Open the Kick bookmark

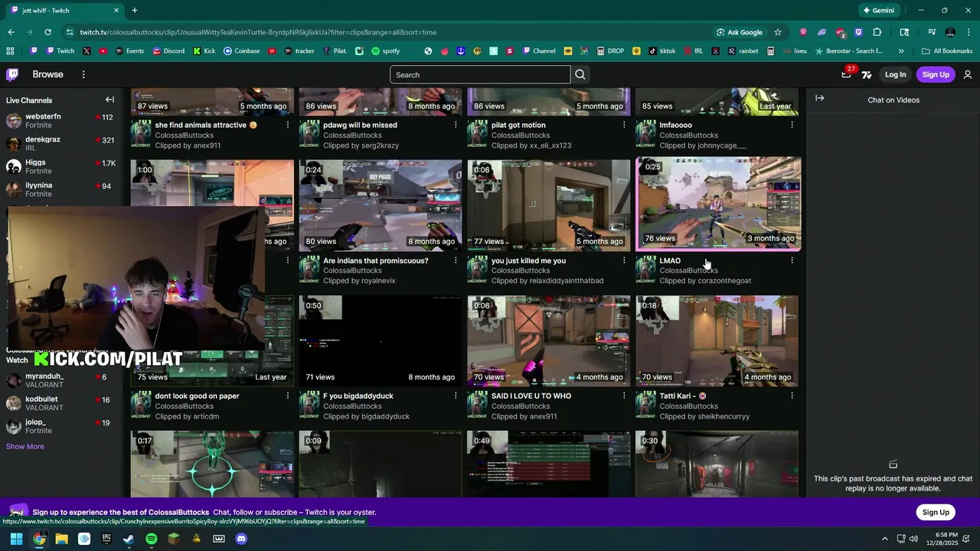pyautogui.click(x=204, y=51)
